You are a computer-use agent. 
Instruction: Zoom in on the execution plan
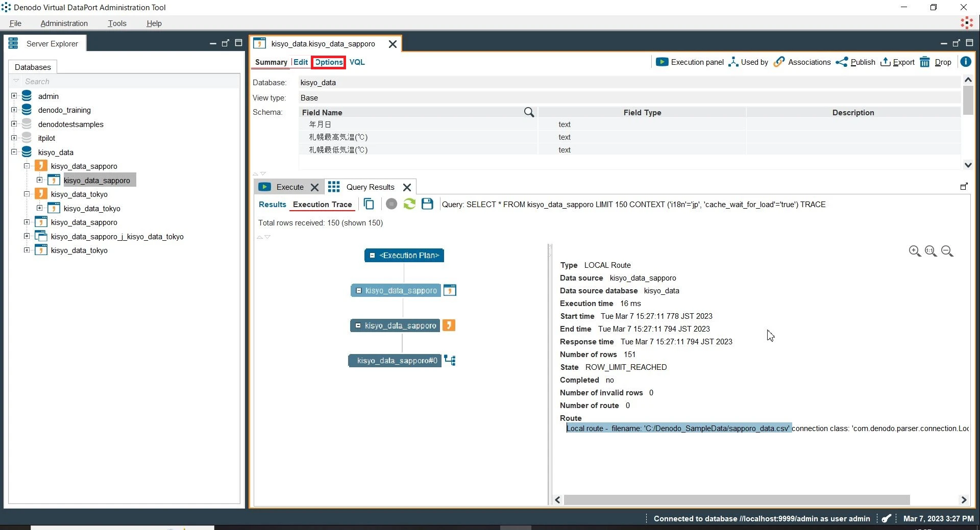[x=915, y=251]
